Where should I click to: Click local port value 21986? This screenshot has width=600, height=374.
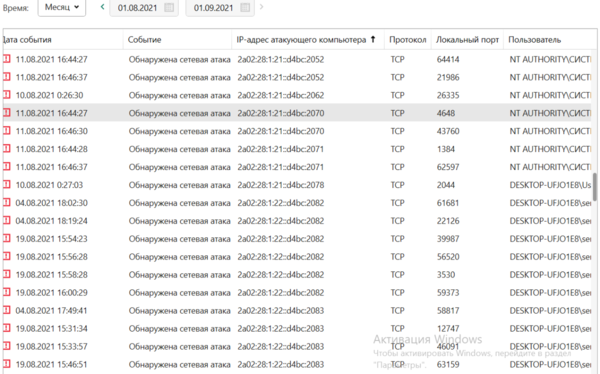tap(448, 77)
